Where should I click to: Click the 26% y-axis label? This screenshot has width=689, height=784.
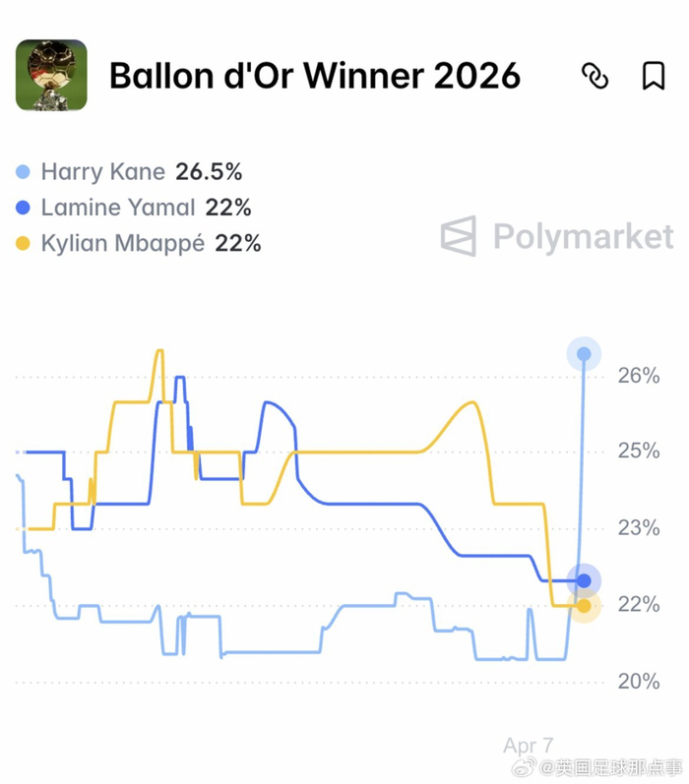pyautogui.click(x=639, y=376)
